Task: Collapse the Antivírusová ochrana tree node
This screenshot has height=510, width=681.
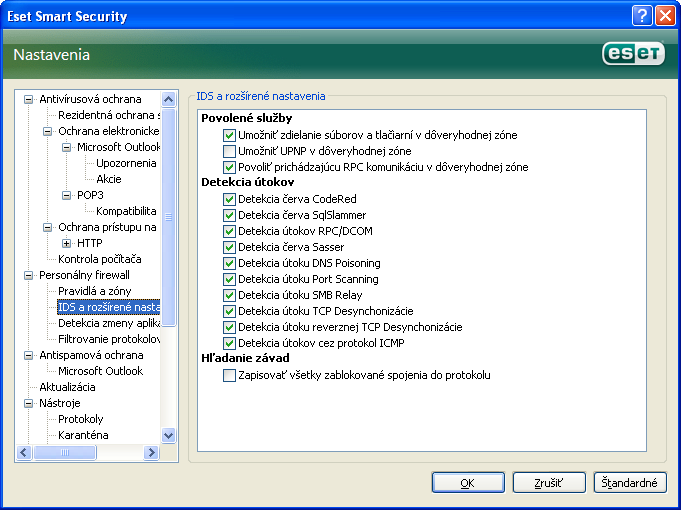Action: coord(29,99)
